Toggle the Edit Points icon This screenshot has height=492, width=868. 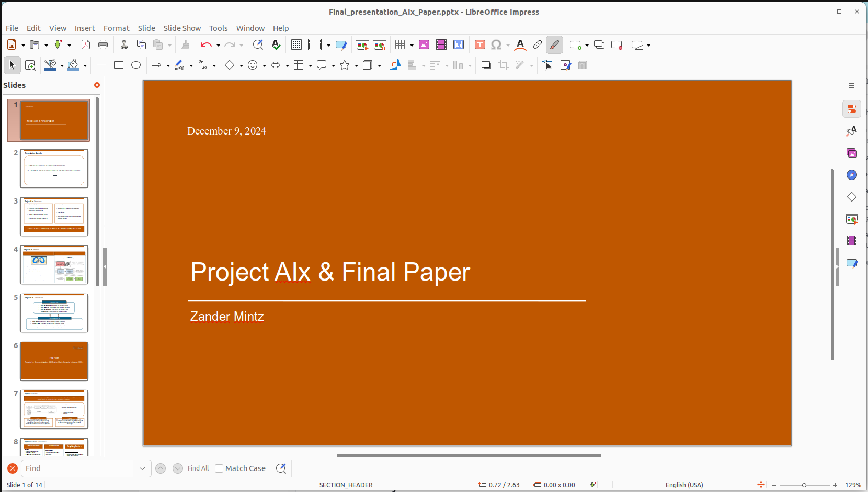[x=547, y=65]
